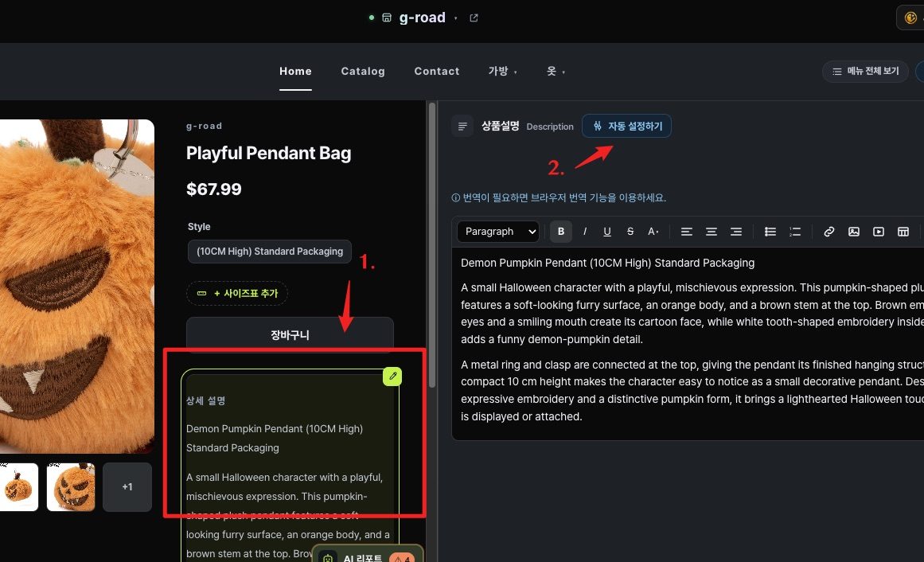Image resolution: width=924 pixels, height=562 pixels.
Task: Center align the text
Action: point(712,231)
